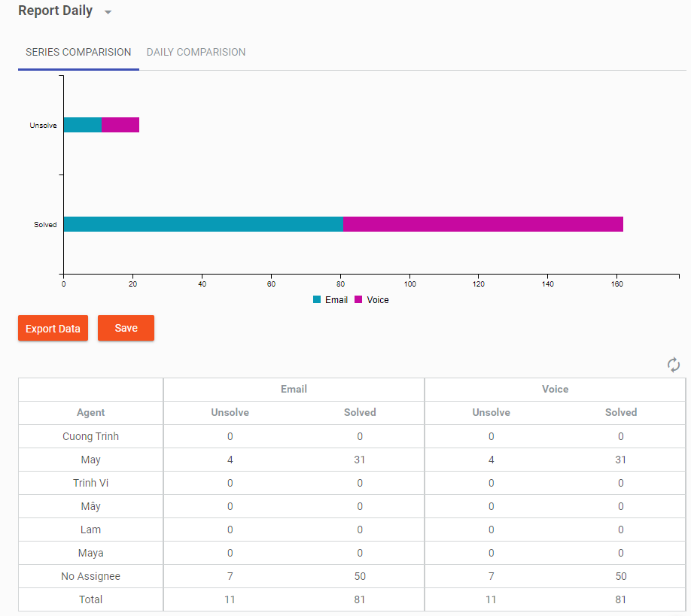The width and height of the screenshot is (691, 616).
Task: Switch to the Series Comparision tab
Action: (x=78, y=53)
